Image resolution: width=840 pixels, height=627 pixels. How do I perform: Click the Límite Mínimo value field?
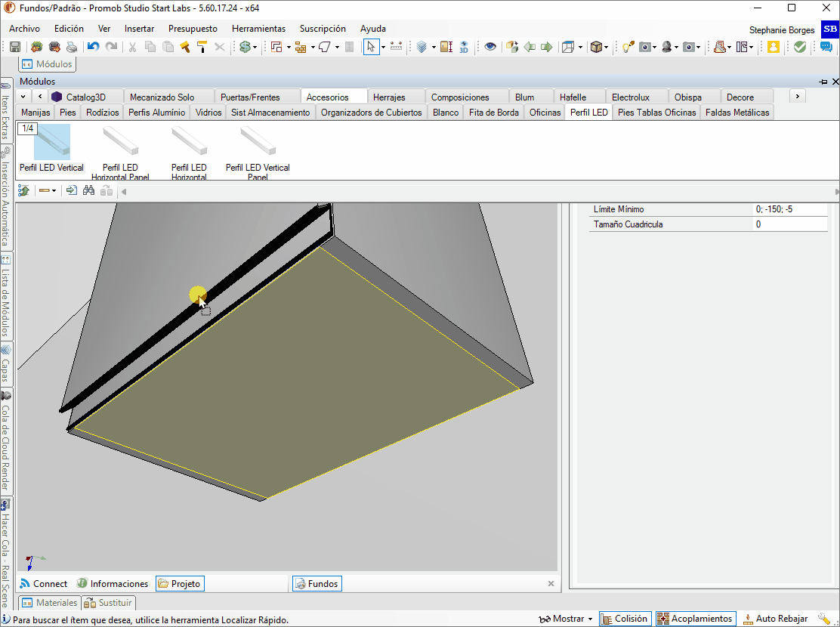click(x=790, y=209)
